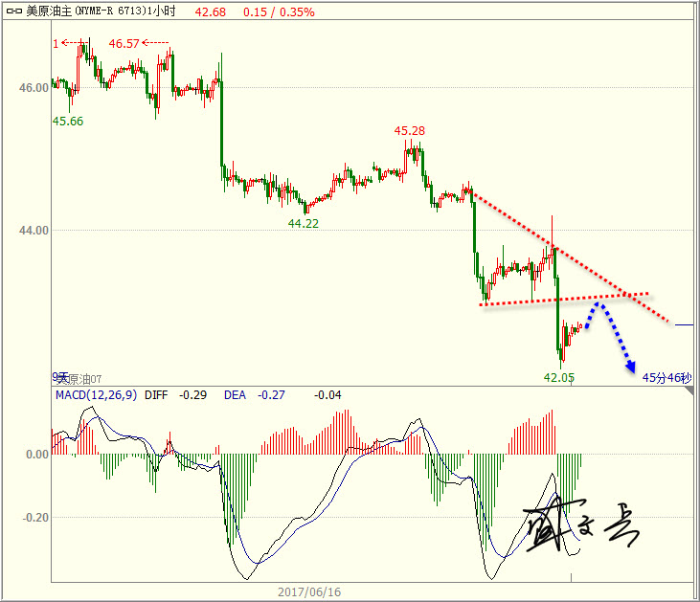Viewport: 700px width, 602px height.
Task: Open MACD(12,26,9) indicator settings
Action: pos(96,394)
